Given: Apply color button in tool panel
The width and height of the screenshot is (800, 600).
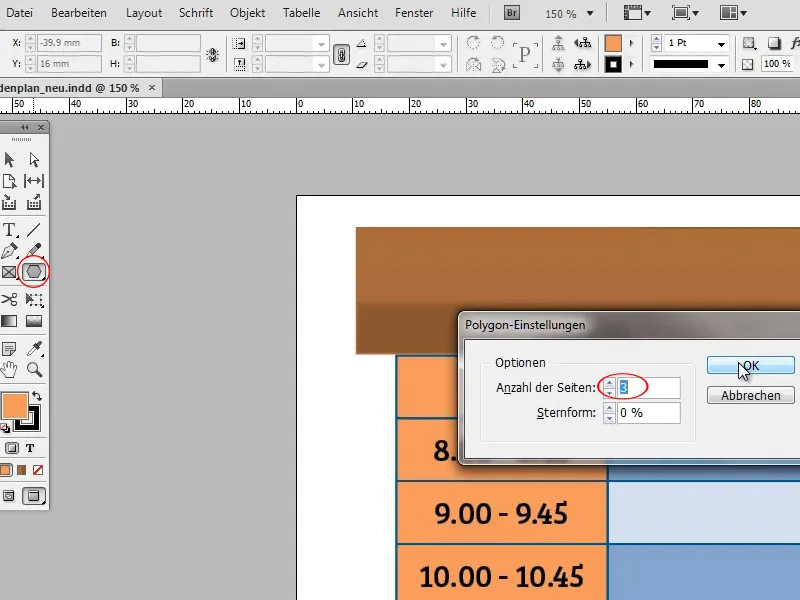Looking at the screenshot, I should [x=6, y=470].
